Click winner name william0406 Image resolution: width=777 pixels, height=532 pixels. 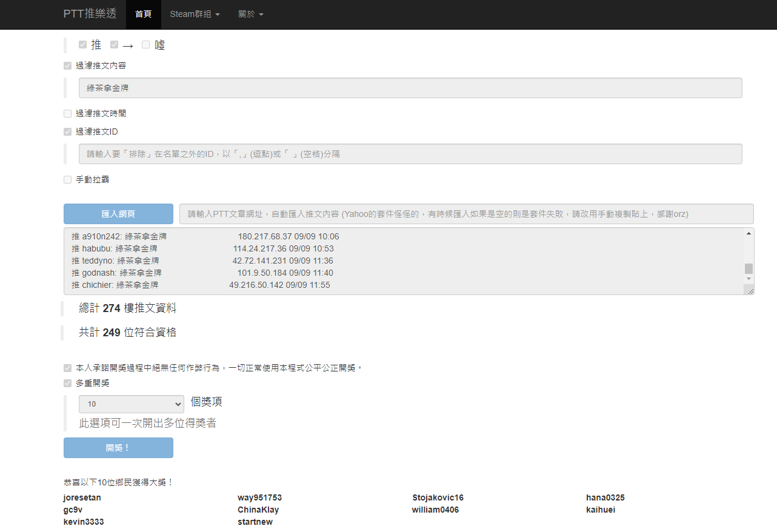(x=435, y=510)
